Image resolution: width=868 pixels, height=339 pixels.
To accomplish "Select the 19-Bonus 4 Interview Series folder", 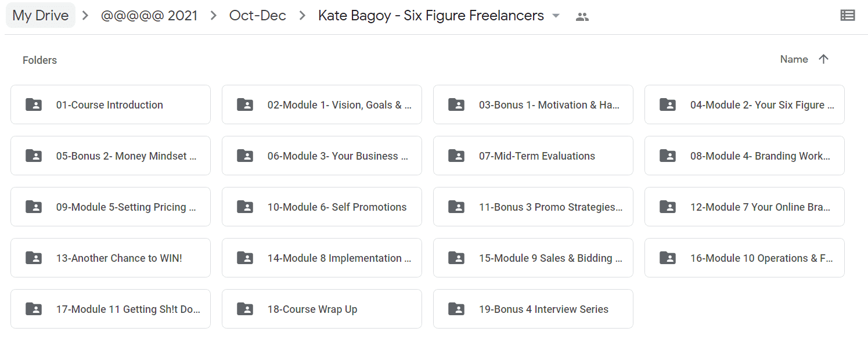I will (533, 309).
